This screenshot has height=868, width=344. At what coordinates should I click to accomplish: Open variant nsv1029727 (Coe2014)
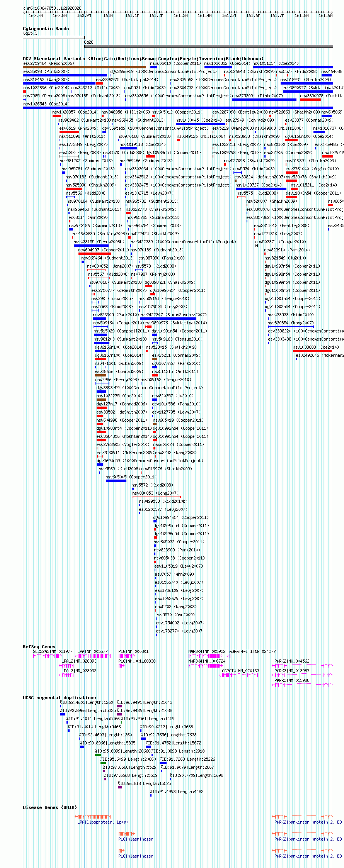[x=259, y=185]
